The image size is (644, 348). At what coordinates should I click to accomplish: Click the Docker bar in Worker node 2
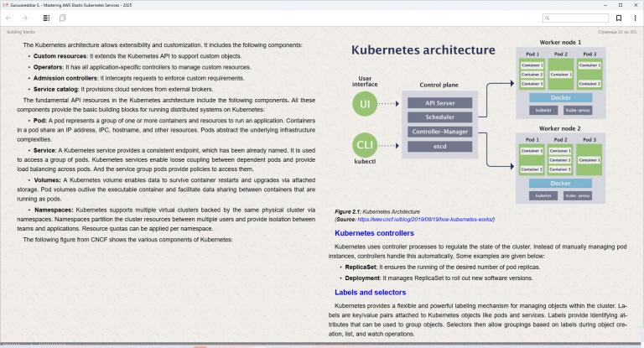click(x=560, y=184)
